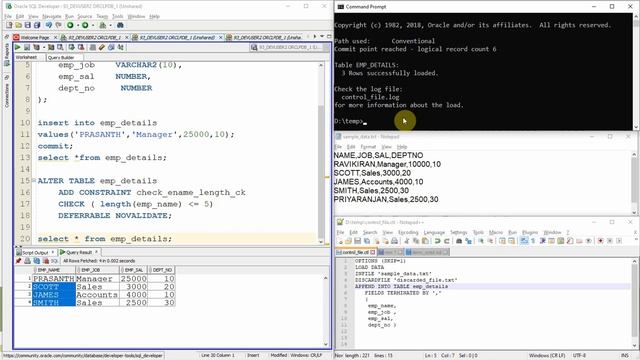Click the pin icon in Query Result toolbar
The height and width of the screenshot is (360, 640).
tap(18, 261)
